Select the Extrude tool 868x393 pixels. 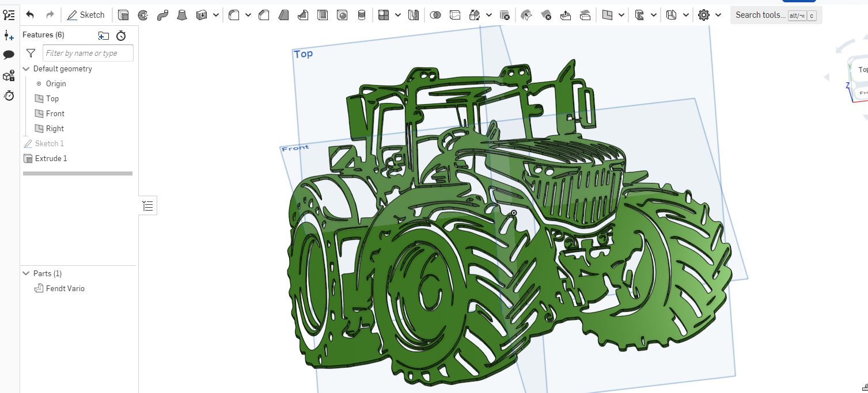[123, 15]
